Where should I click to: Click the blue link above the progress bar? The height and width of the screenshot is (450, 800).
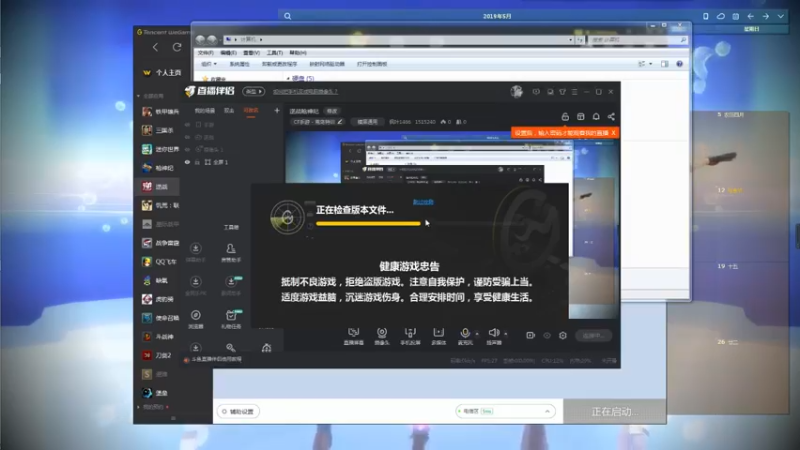pyautogui.click(x=423, y=203)
